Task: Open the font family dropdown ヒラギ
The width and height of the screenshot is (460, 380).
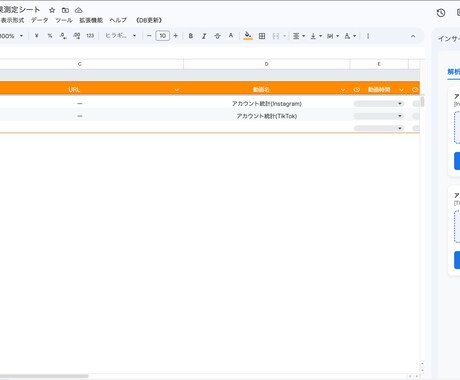Action: [121, 36]
